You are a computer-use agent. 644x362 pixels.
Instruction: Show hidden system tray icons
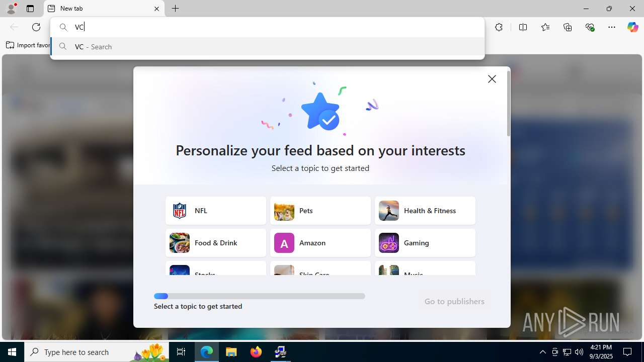pos(542,352)
